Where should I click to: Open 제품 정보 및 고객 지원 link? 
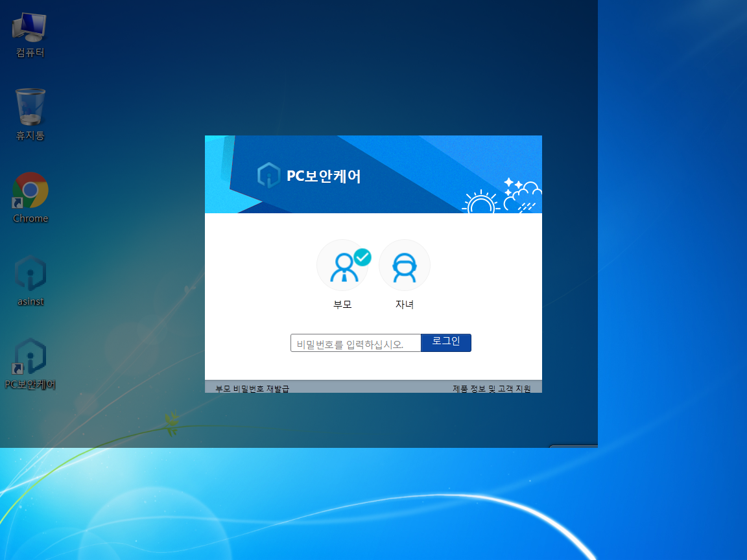491,389
